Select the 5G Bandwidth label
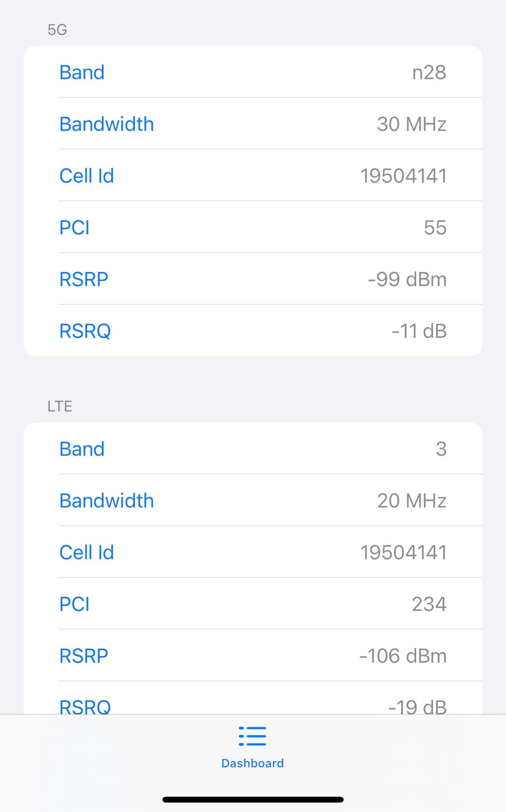Viewport: 506px width, 812px height. [106, 124]
